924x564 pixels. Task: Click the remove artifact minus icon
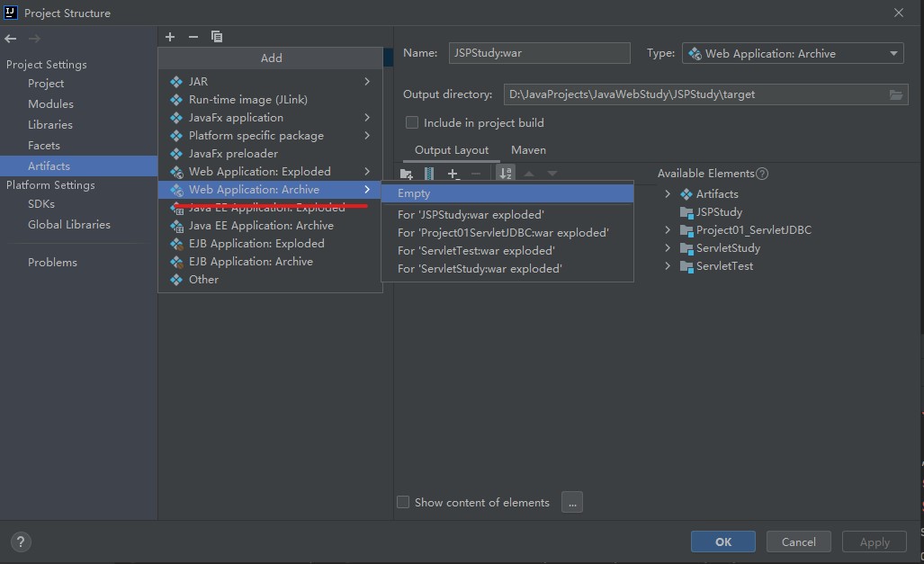click(193, 37)
